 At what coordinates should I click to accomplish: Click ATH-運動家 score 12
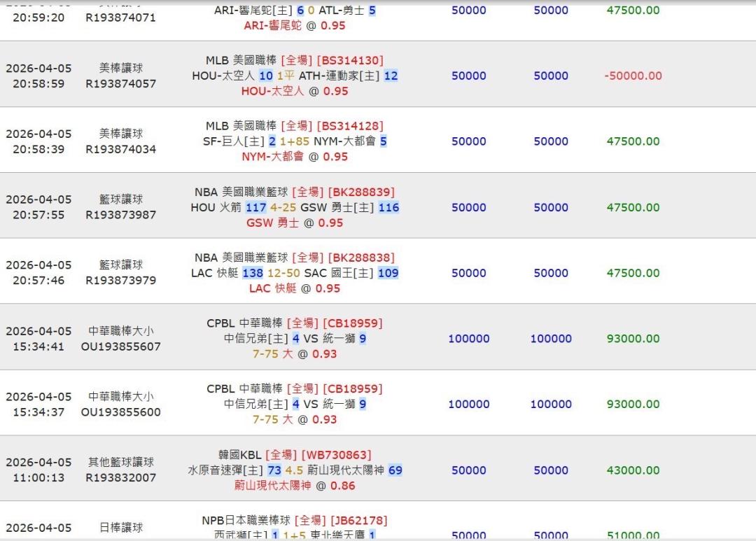pos(391,76)
